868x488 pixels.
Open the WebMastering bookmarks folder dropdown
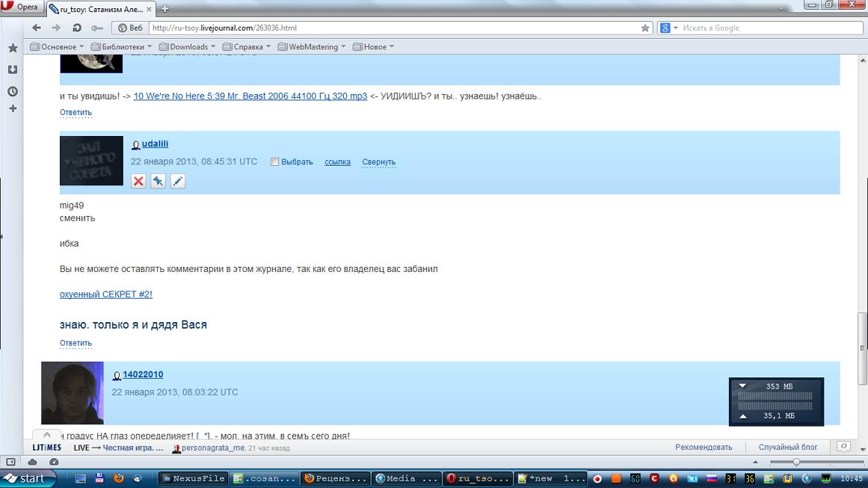tap(313, 46)
